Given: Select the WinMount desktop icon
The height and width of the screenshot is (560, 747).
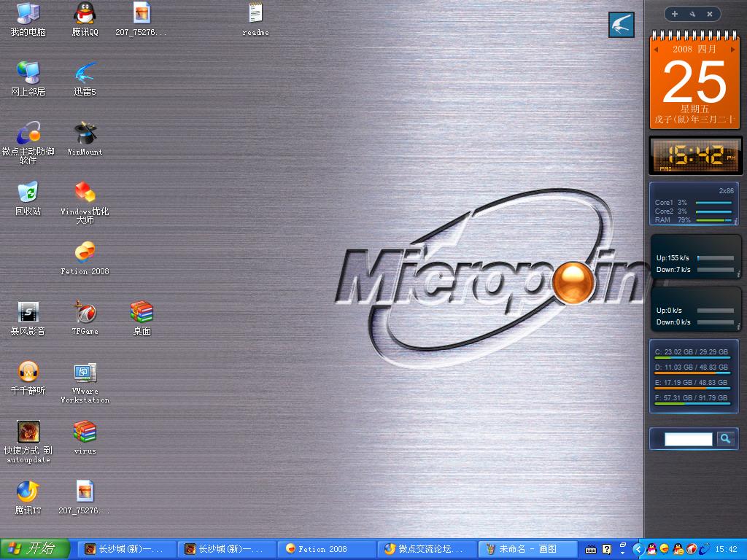Looking at the screenshot, I should point(85,133).
